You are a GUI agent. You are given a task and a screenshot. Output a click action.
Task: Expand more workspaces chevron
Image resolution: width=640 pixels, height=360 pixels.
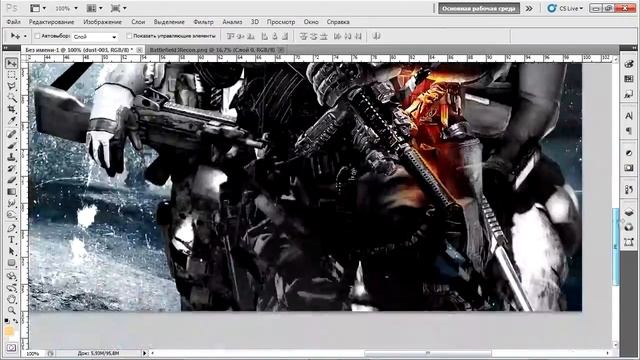(529, 8)
